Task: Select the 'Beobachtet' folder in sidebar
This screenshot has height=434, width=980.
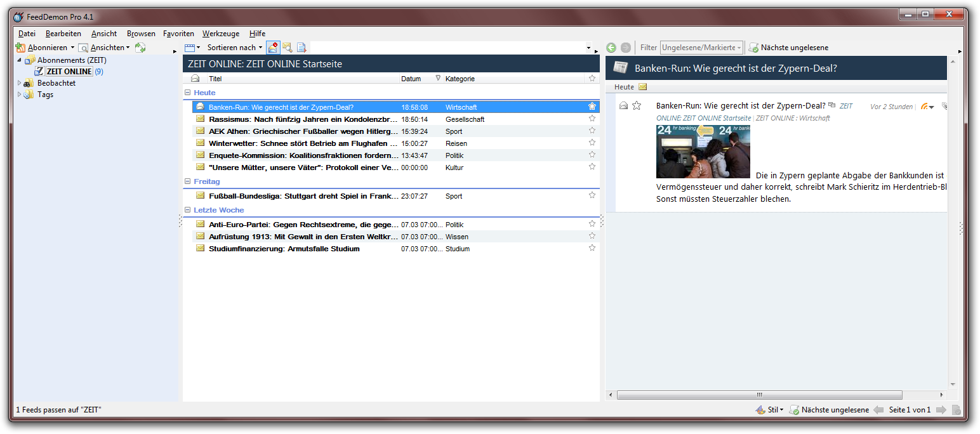Action: [56, 83]
